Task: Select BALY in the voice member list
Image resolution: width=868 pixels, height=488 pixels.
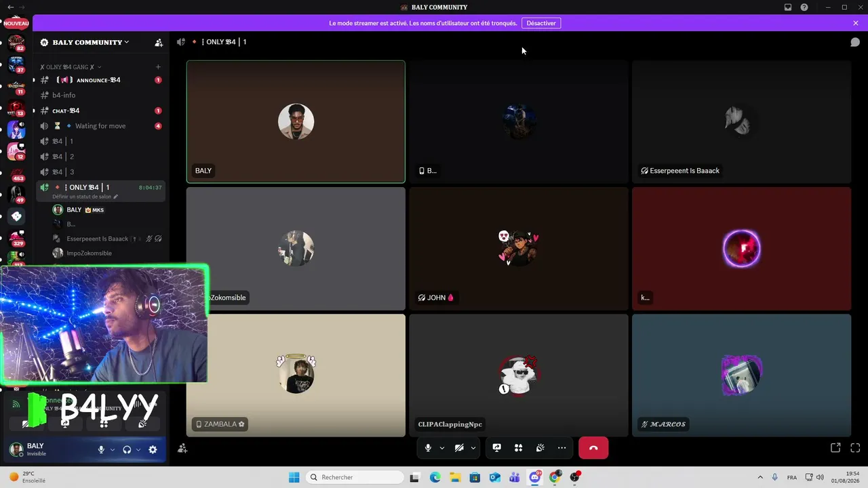Action: coord(100,210)
